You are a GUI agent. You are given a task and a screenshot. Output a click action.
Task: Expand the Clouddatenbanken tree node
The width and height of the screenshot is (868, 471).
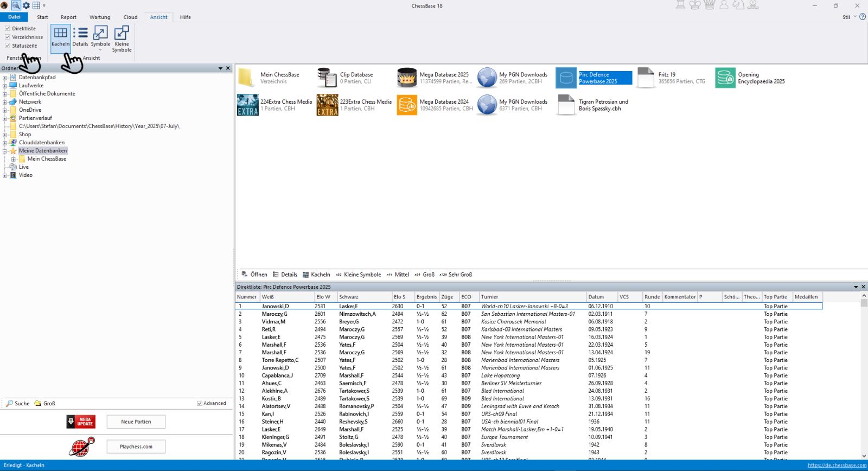5,143
